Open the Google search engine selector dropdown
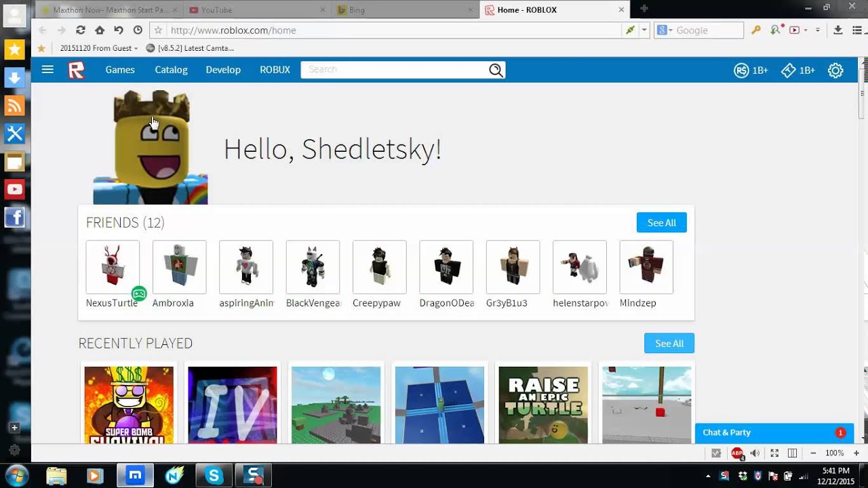 (664, 30)
